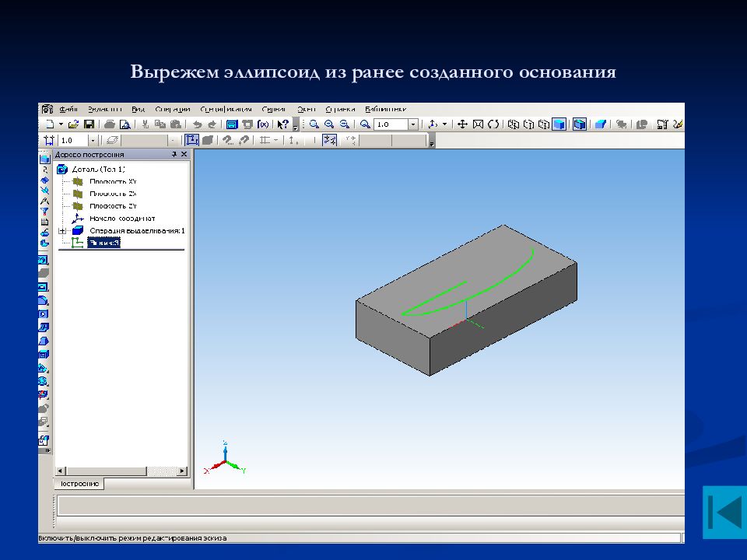747x560 pixels.
Task: Enable thin hidden lines display mode
Action: [544, 124]
